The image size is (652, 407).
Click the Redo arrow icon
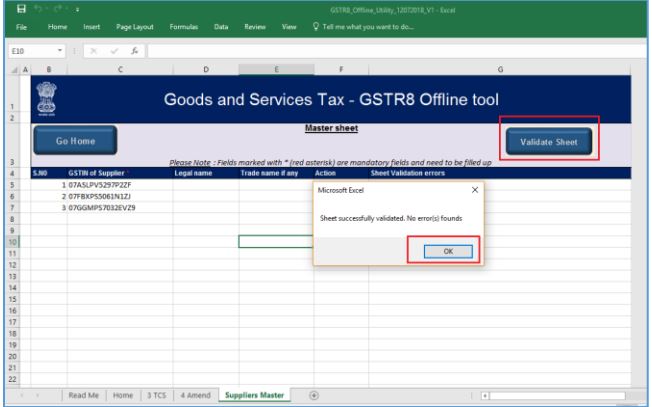pos(59,9)
